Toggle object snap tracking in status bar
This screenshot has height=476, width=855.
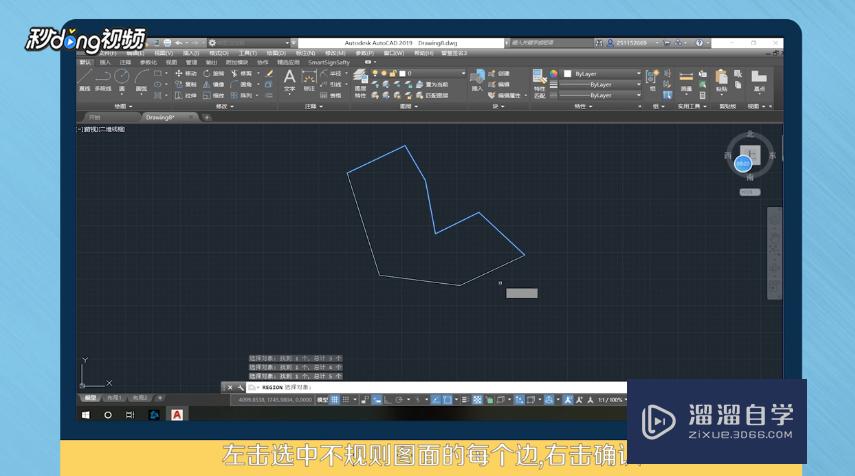click(436, 400)
